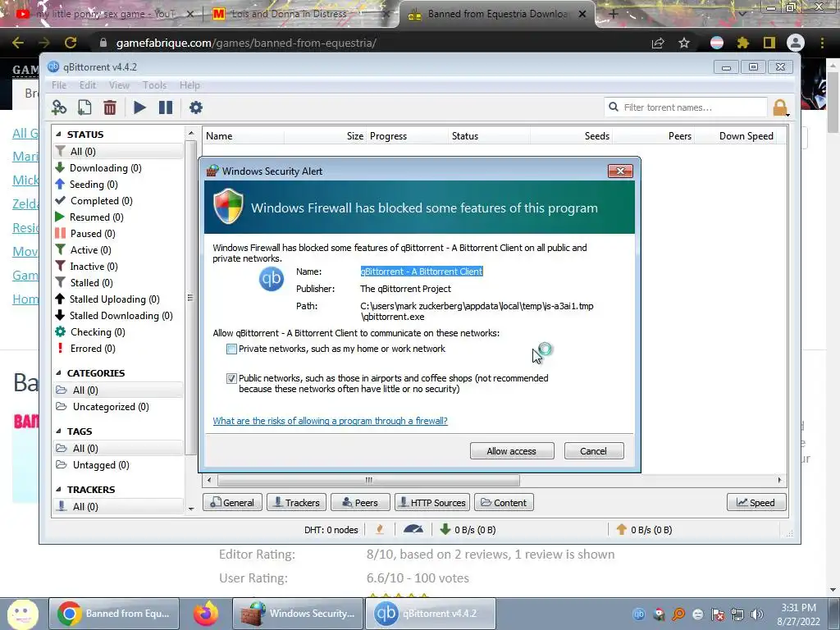
Task: Select Uncategorized (0) category
Action: tap(103, 407)
